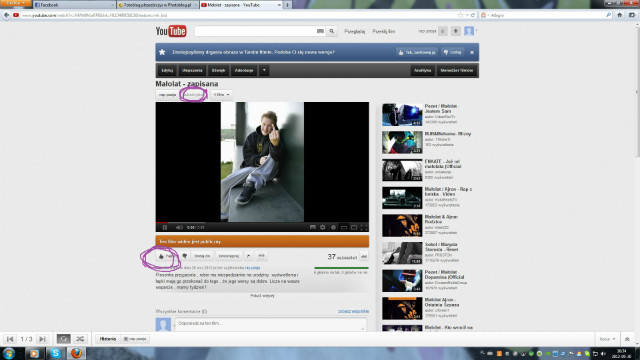
Task: Enter fullscreen via the player fullscreen icon
Action: coord(364,227)
